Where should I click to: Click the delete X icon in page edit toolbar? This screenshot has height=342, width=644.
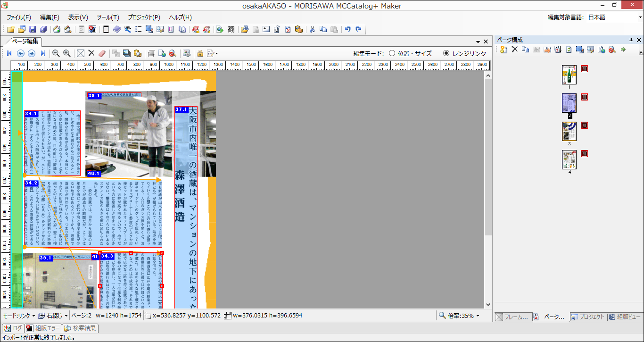91,53
